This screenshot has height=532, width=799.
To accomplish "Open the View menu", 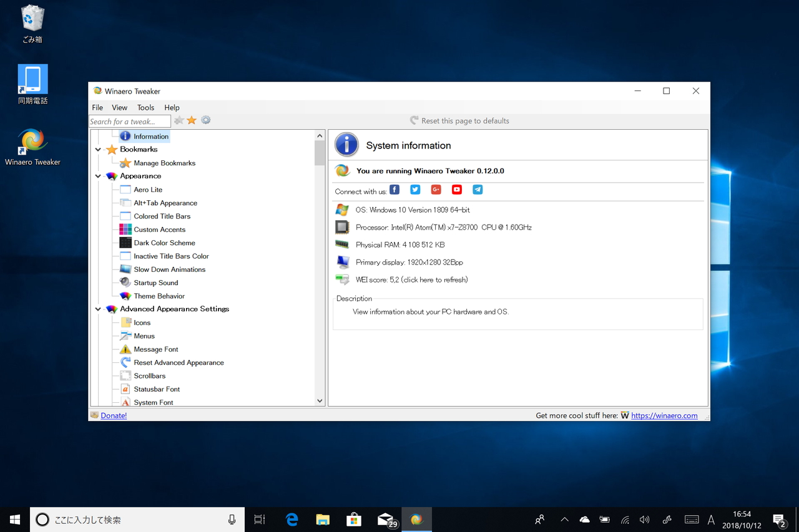I will 119,107.
